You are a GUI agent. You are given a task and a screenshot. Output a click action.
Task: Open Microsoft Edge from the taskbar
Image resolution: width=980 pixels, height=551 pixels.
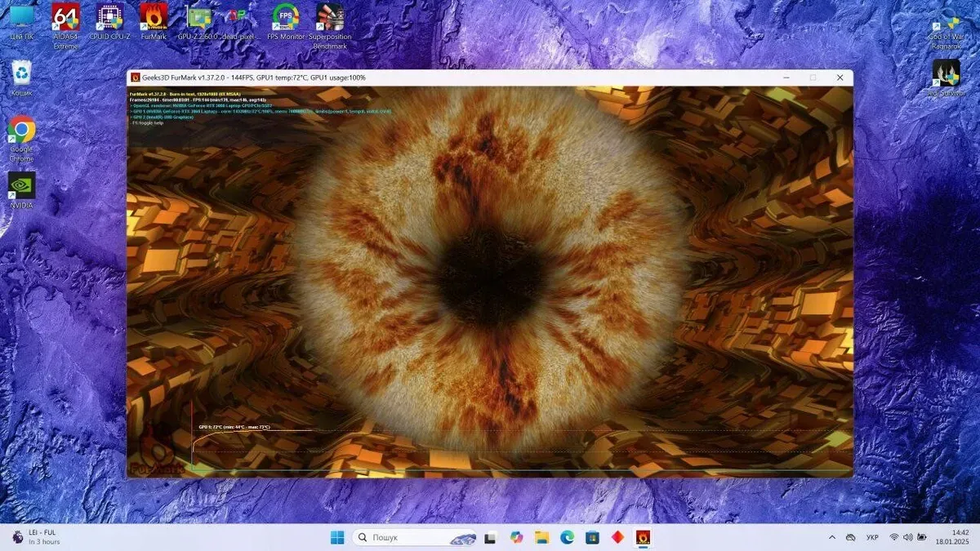pyautogui.click(x=567, y=537)
